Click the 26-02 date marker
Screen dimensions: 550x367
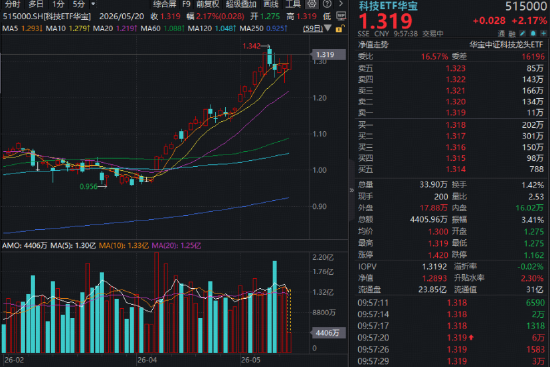[x=14, y=360]
